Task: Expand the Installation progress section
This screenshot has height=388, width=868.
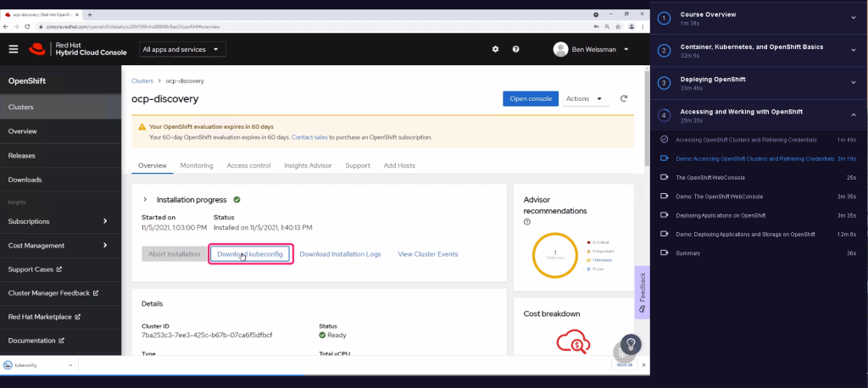Action: (x=145, y=199)
